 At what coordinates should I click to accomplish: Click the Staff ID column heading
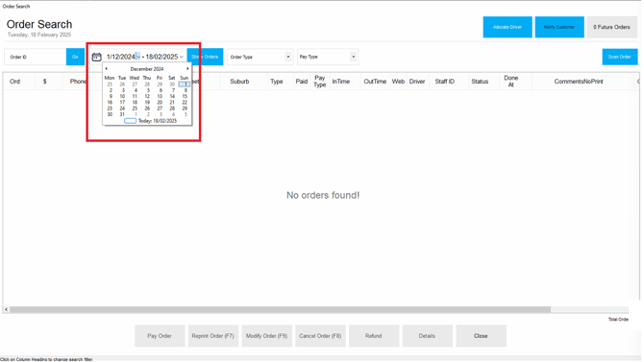445,82
